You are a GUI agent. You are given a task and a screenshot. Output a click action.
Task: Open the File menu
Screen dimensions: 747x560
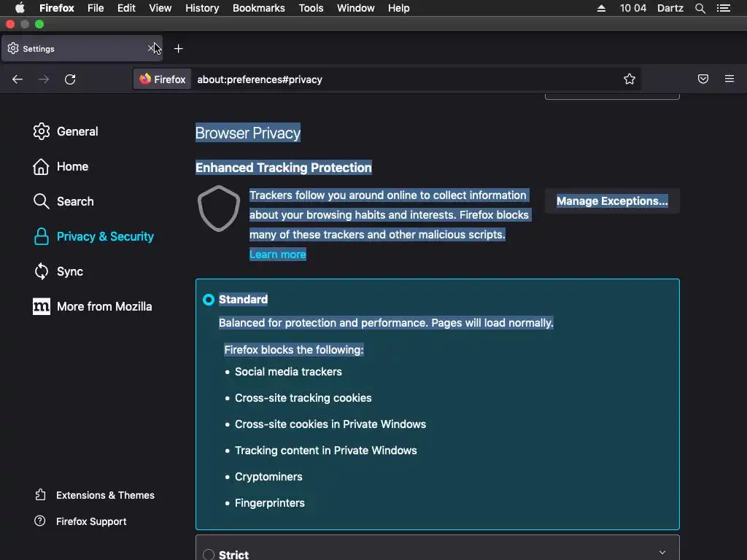point(96,8)
